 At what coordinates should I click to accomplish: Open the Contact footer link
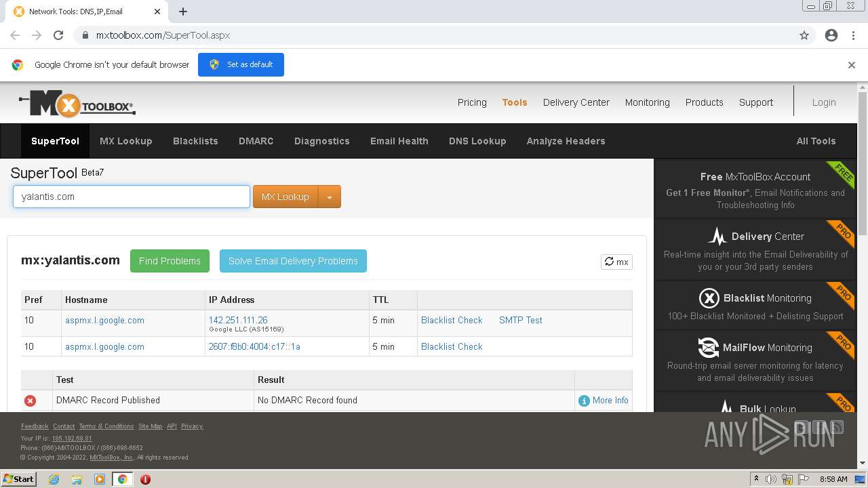tap(64, 426)
